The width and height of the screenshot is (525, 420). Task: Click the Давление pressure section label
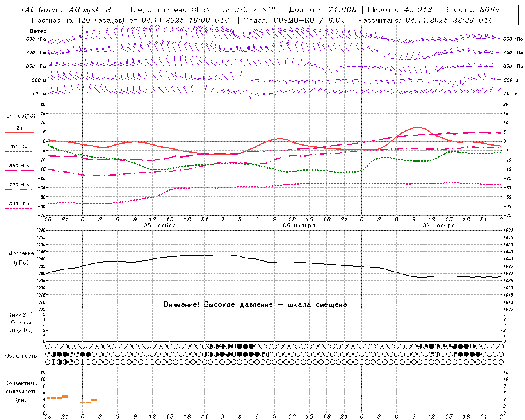click(x=21, y=253)
